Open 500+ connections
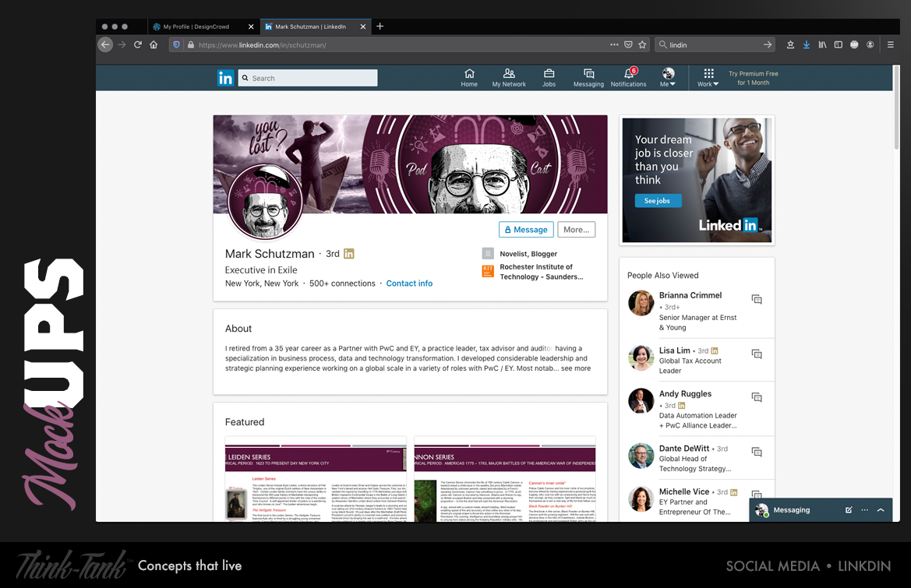The image size is (911, 588). (342, 283)
